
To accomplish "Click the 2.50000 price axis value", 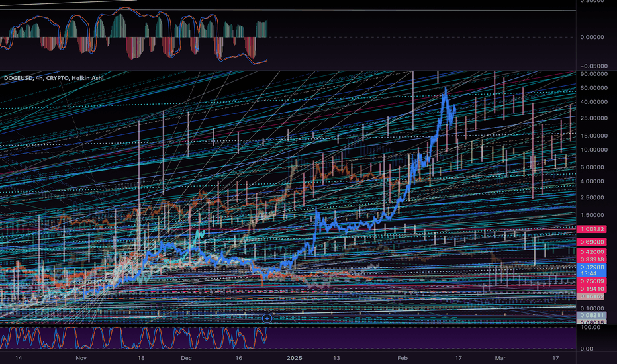I will [593, 197].
